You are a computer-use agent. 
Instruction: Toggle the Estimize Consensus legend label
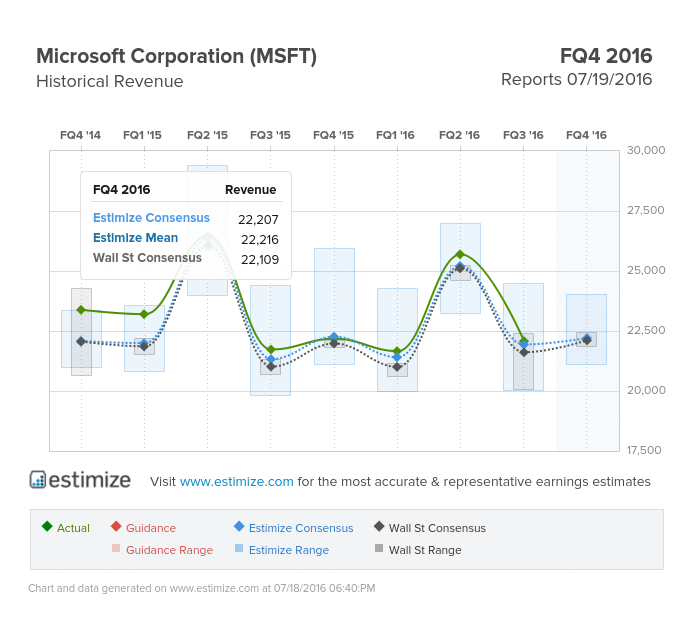[x=301, y=528]
